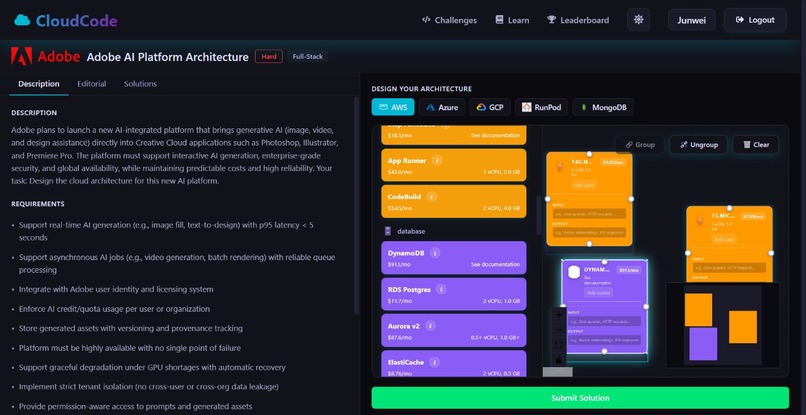Click the canvas minimap thumbnail

coord(722,325)
